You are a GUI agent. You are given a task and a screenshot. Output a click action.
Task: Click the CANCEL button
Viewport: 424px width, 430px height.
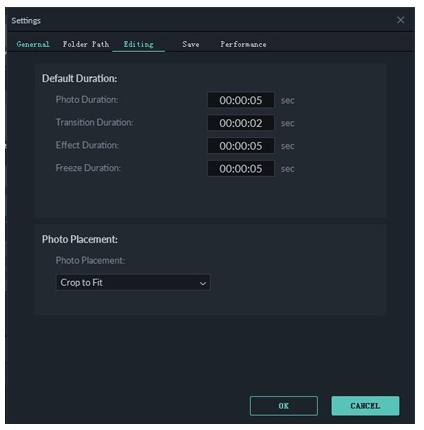[x=365, y=406]
